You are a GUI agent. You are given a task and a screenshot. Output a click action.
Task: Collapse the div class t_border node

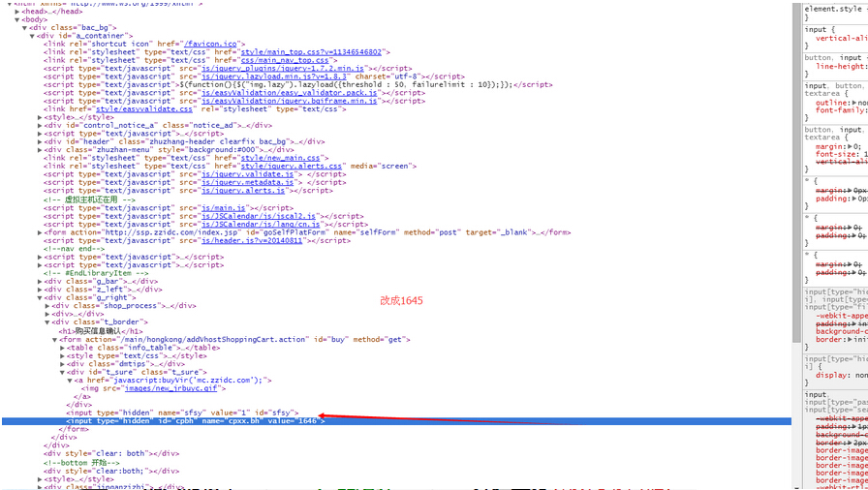[x=47, y=322]
